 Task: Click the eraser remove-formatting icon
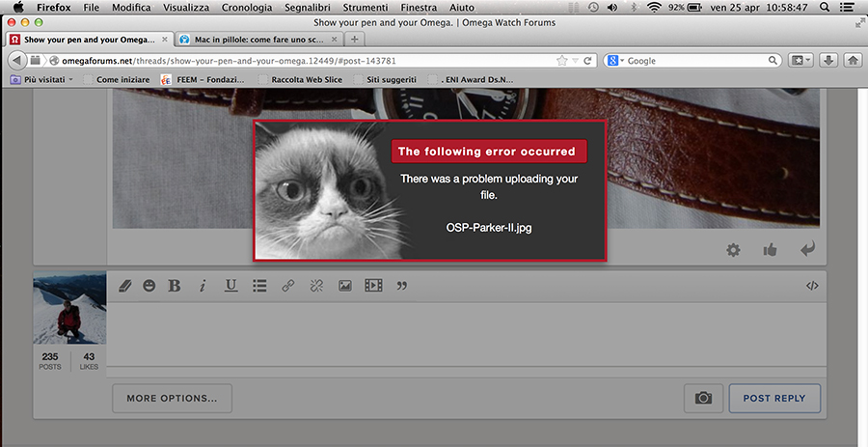tap(123, 286)
